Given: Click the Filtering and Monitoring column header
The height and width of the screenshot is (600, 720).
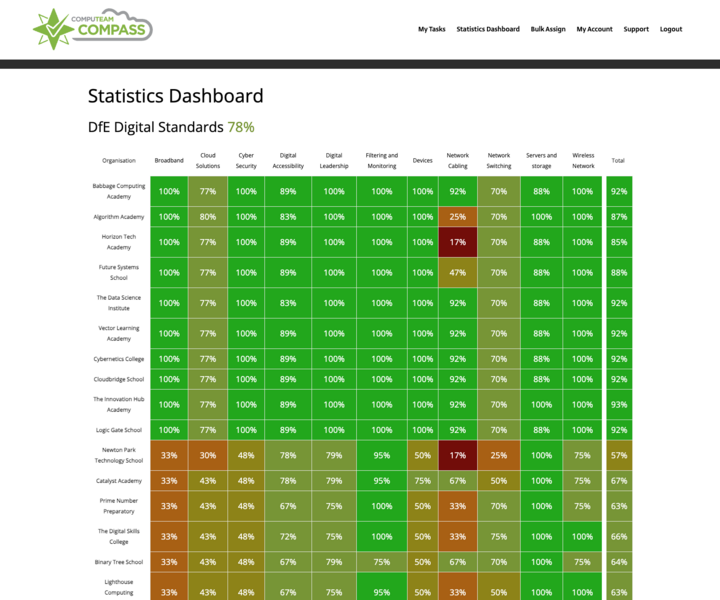Looking at the screenshot, I should 381,160.
